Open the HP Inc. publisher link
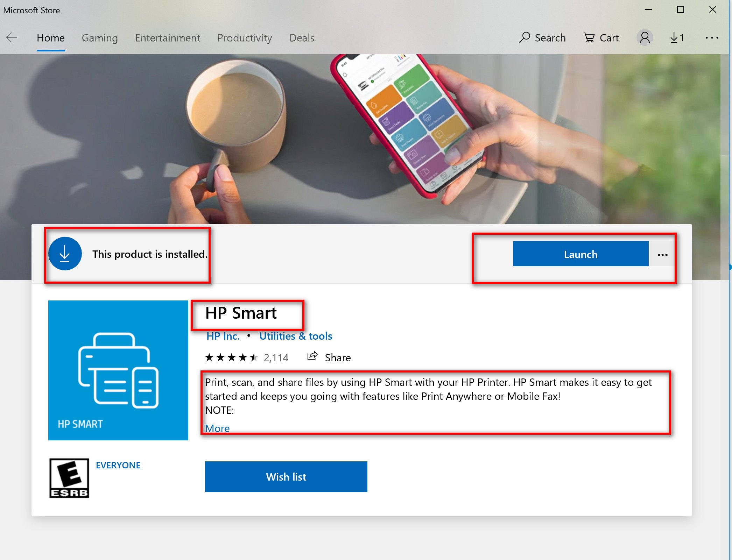 (223, 336)
